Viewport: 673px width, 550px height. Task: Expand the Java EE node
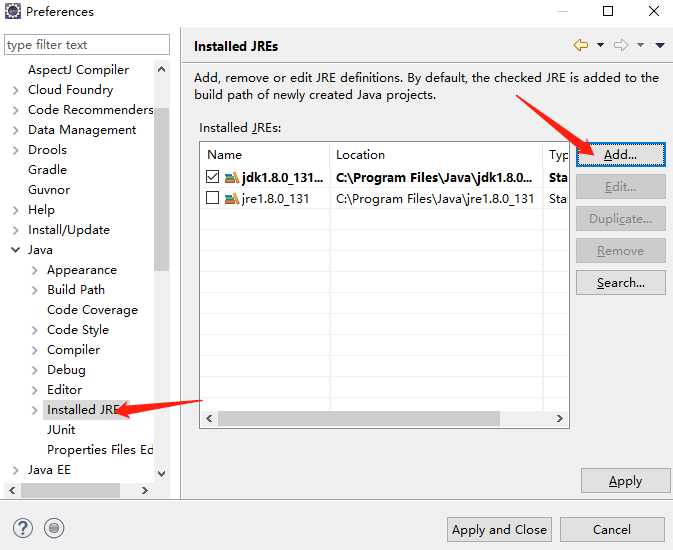tap(15, 470)
